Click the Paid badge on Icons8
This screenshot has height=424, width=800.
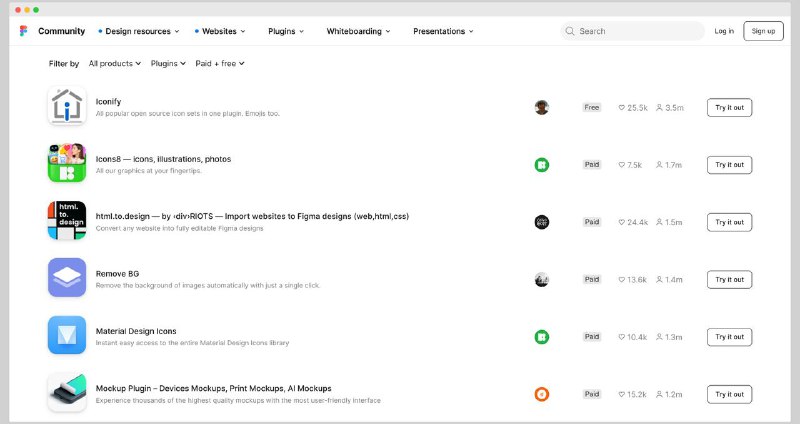[592, 165]
